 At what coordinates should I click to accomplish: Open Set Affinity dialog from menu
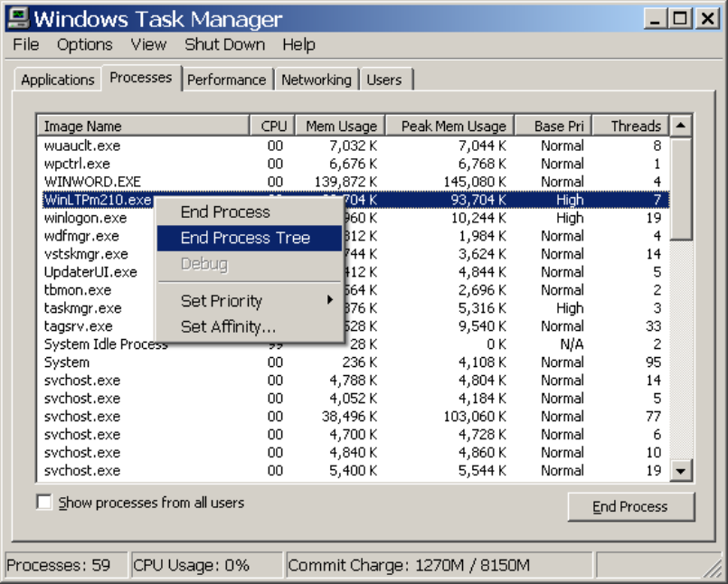coord(228,326)
